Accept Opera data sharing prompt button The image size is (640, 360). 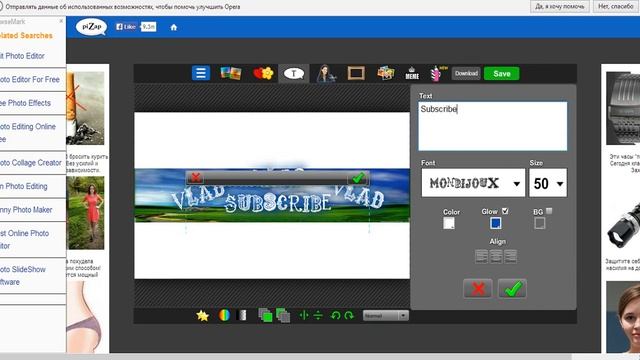(560, 7)
